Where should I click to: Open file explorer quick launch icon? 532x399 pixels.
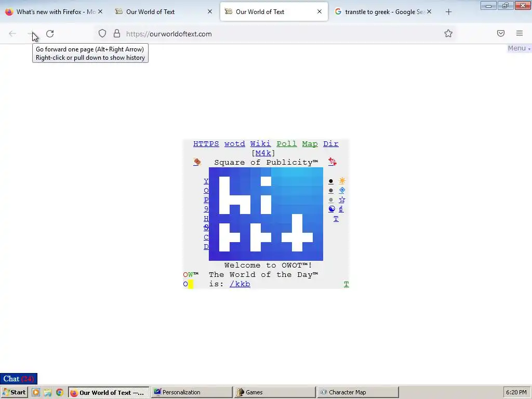(48, 393)
